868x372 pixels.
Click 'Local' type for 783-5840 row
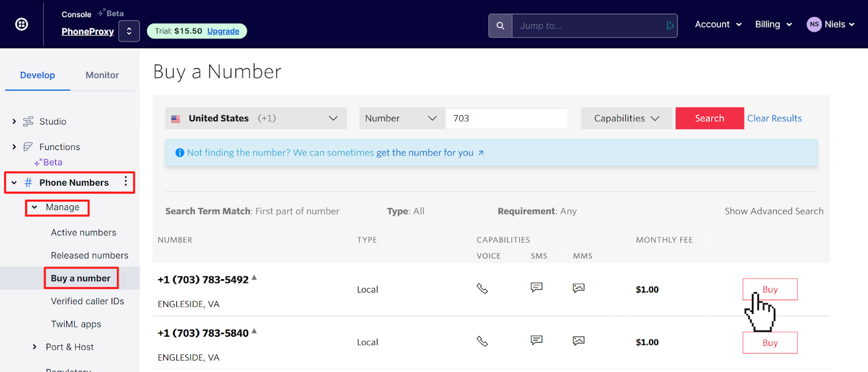click(x=367, y=342)
